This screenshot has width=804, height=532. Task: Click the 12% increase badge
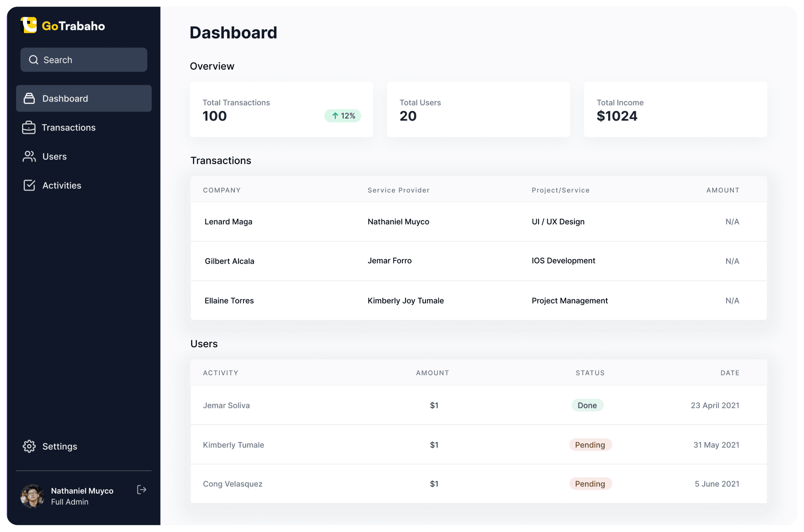click(x=343, y=116)
